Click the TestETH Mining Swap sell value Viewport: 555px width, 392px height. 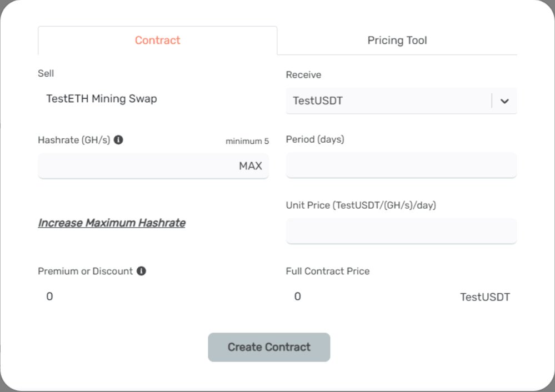click(102, 99)
